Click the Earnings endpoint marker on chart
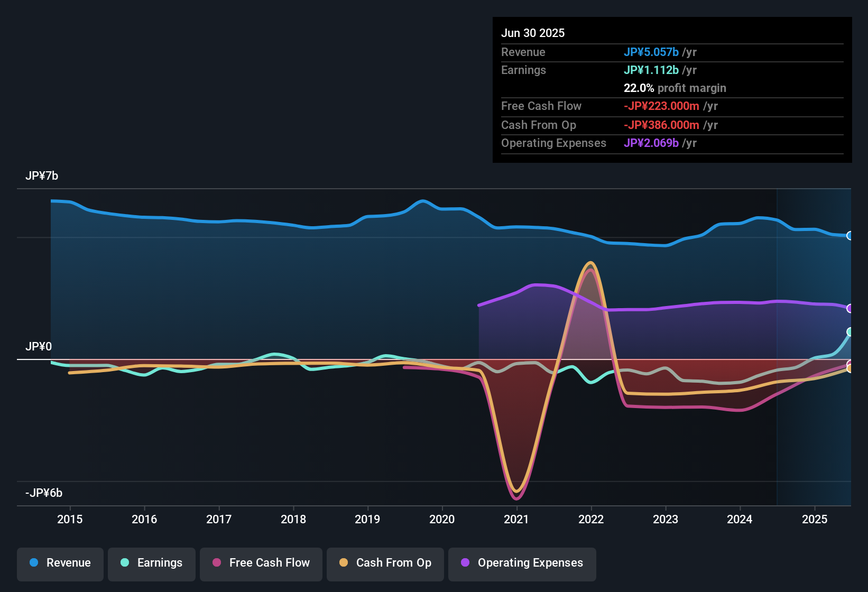 850,332
